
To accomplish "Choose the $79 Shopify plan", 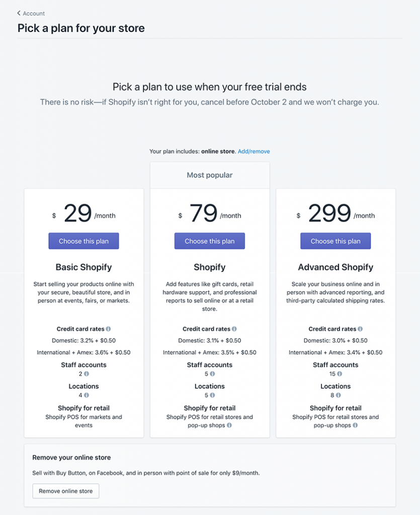I will pyautogui.click(x=210, y=241).
